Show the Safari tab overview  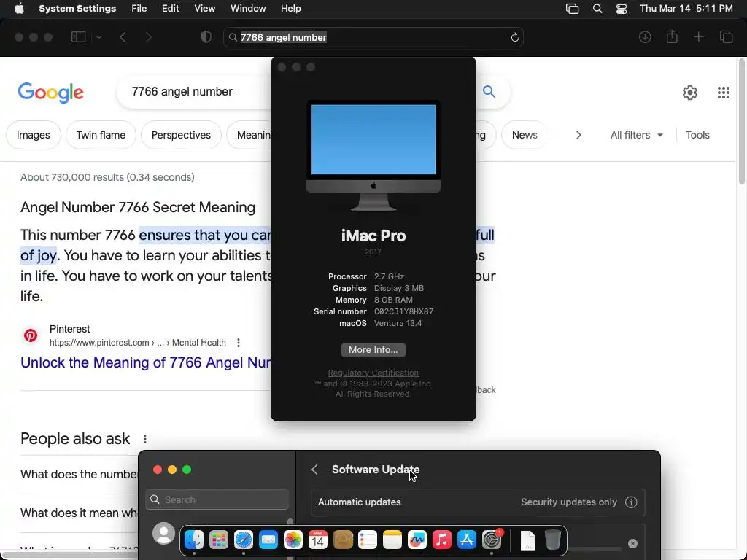[x=726, y=37]
